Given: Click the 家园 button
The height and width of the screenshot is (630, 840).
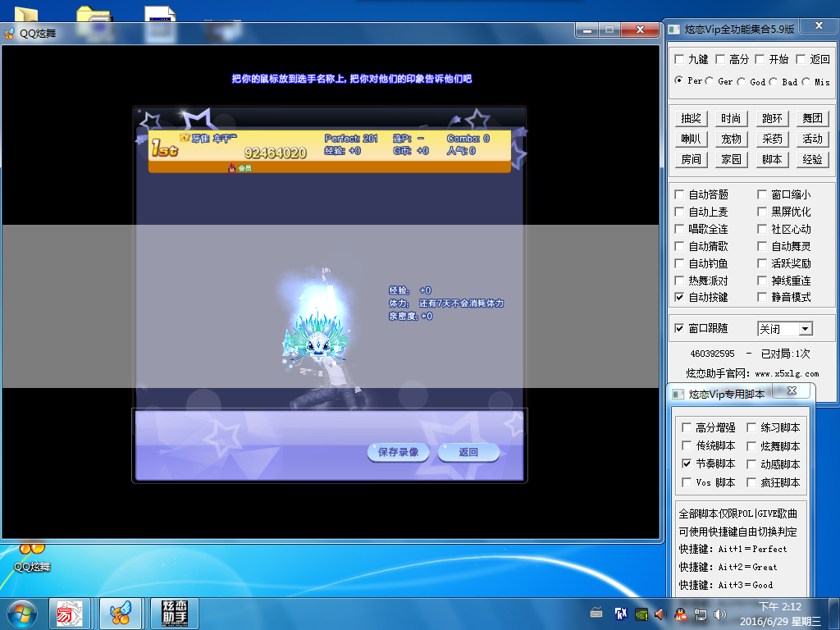Looking at the screenshot, I should click(x=731, y=159).
